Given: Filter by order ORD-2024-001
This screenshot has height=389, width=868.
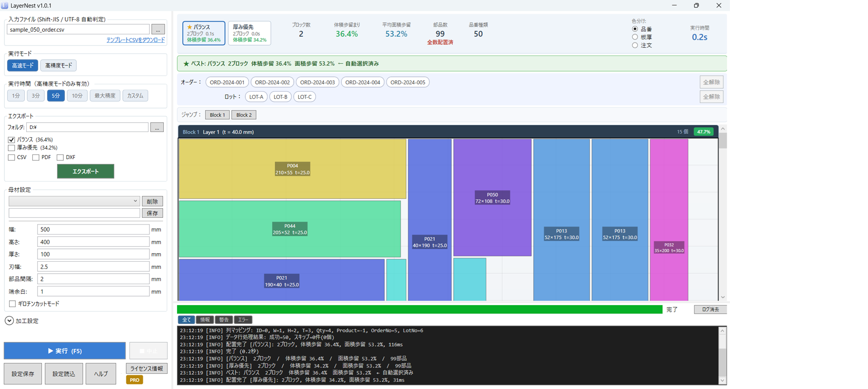Looking at the screenshot, I should [227, 82].
